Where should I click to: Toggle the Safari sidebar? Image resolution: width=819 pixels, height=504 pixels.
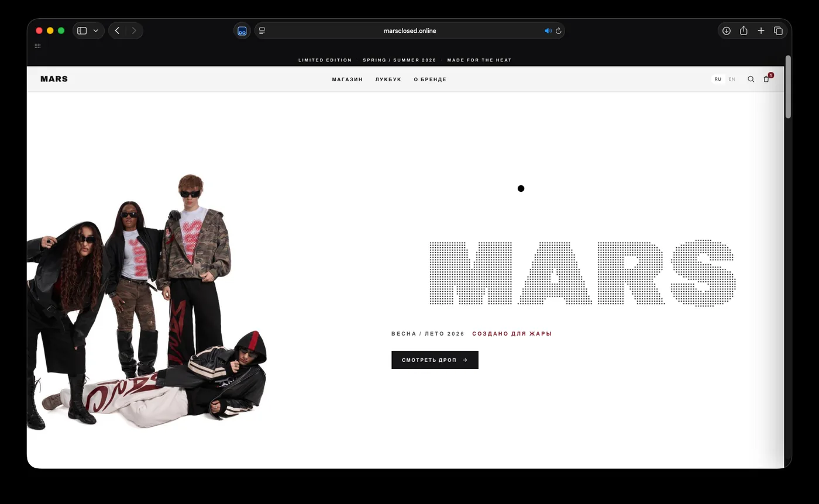tap(82, 30)
